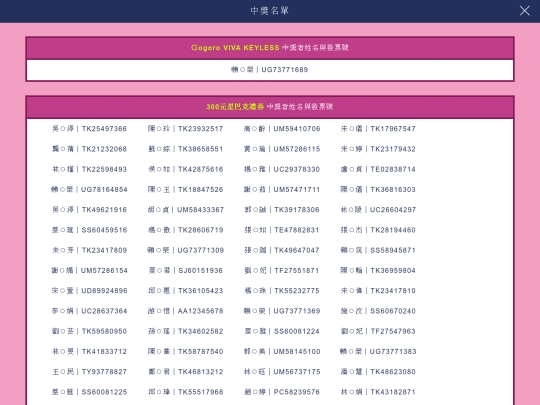Select the row with UG73771309
The width and height of the screenshot is (540, 405).
186,250
